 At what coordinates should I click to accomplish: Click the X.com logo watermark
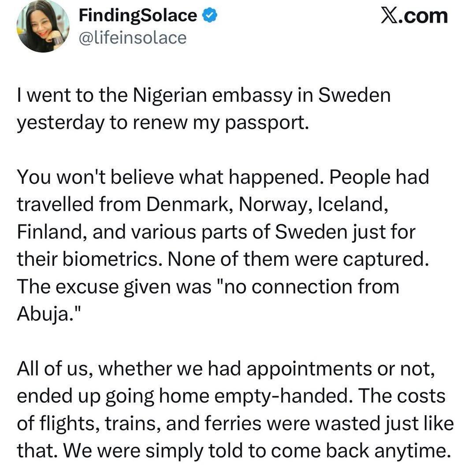(413, 16)
